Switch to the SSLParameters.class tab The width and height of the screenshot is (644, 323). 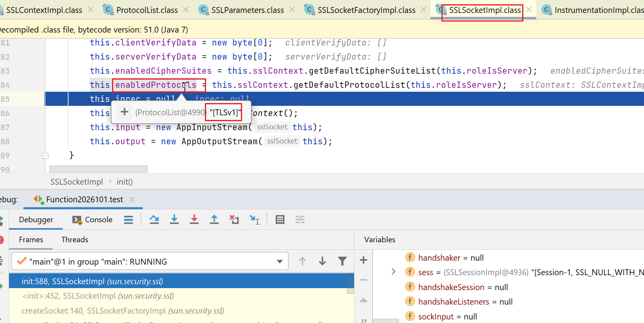[247, 10]
